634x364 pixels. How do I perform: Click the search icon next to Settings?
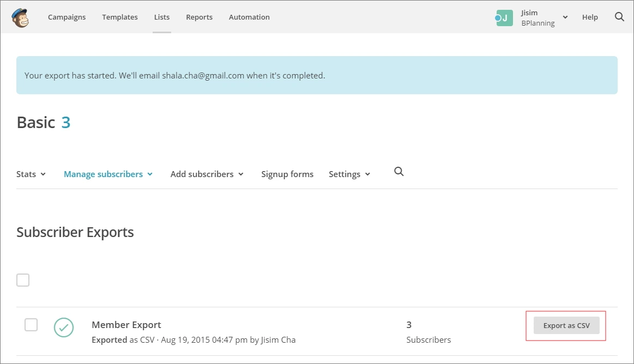[x=398, y=171]
